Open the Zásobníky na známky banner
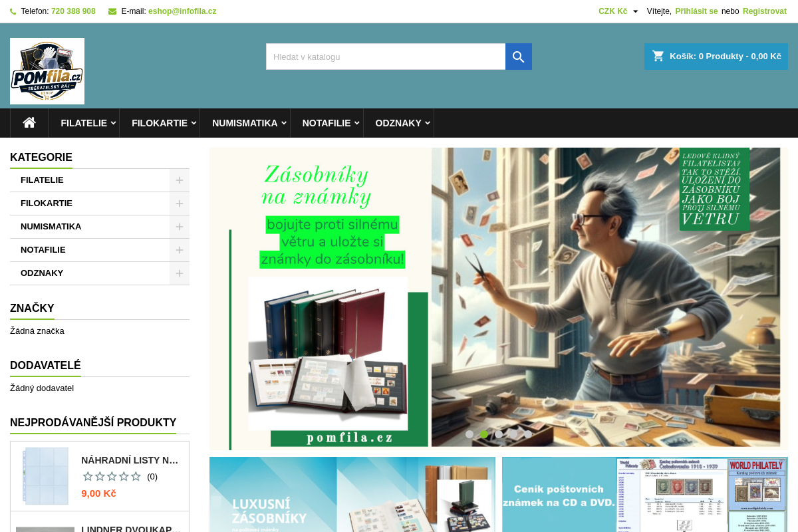Viewport: 798px width, 532px height. 499,298
